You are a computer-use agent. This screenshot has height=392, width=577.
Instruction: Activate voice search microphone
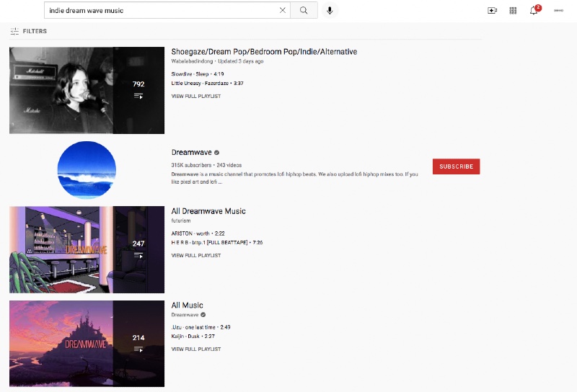(330, 10)
